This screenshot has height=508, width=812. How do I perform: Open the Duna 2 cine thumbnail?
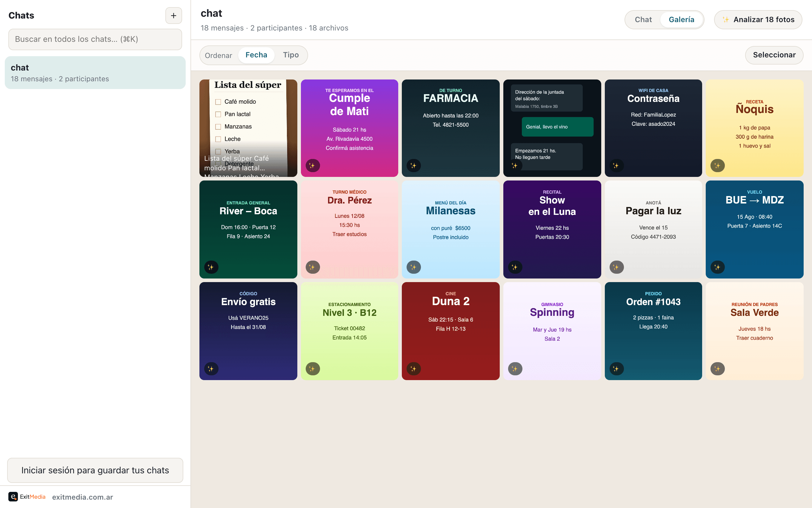pyautogui.click(x=450, y=331)
